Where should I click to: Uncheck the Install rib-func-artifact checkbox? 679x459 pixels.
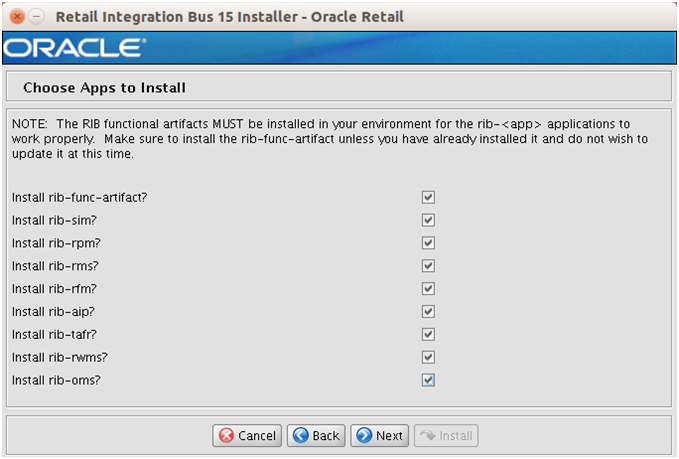tap(428, 197)
